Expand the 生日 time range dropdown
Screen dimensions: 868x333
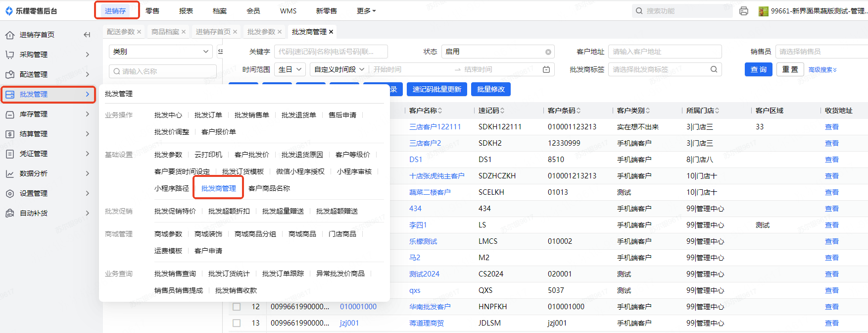coord(290,70)
